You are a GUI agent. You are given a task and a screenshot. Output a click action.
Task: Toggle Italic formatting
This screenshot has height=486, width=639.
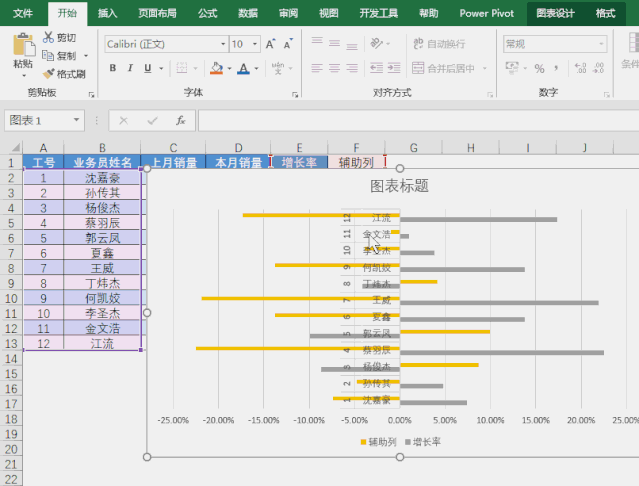[130, 68]
